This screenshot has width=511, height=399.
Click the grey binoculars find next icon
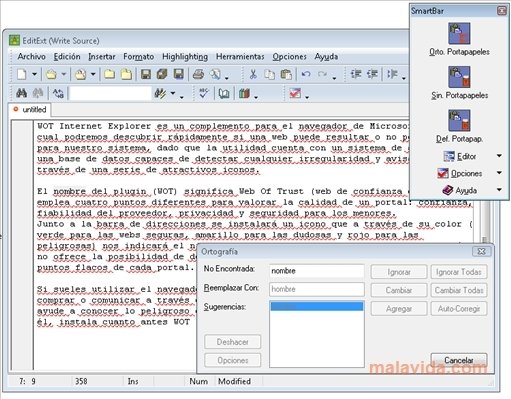[38, 93]
